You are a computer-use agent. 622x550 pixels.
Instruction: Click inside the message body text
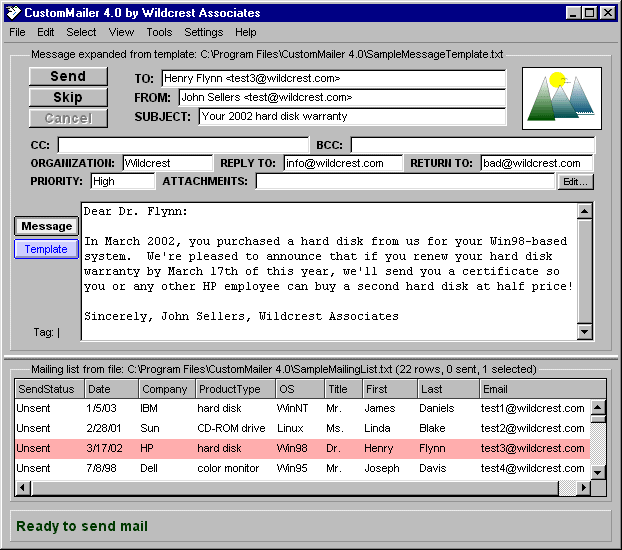(x=329, y=271)
